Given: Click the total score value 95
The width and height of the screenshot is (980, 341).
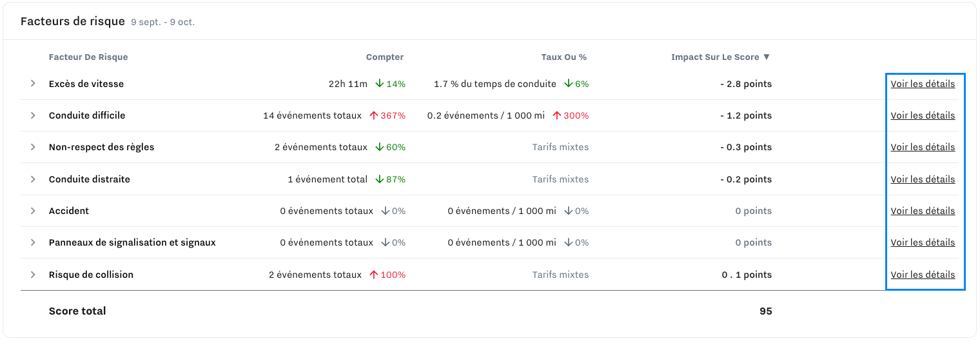Looking at the screenshot, I should pyautogui.click(x=766, y=311).
